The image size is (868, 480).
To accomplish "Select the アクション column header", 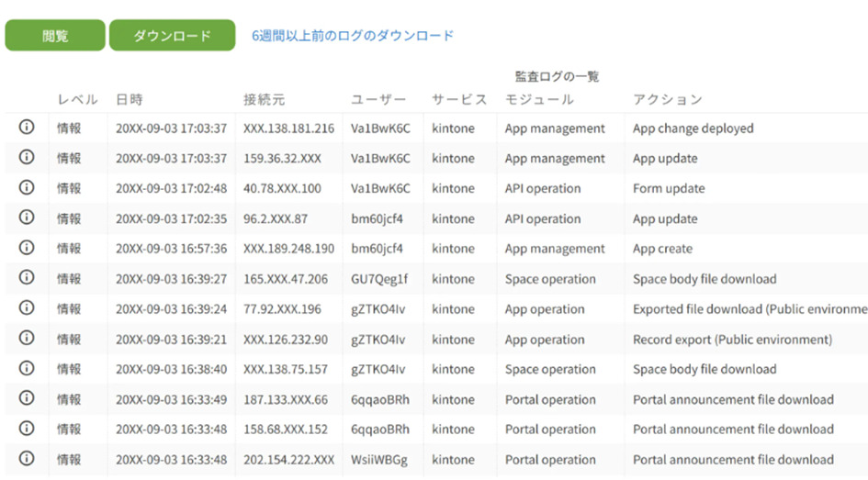I will [667, 99].
